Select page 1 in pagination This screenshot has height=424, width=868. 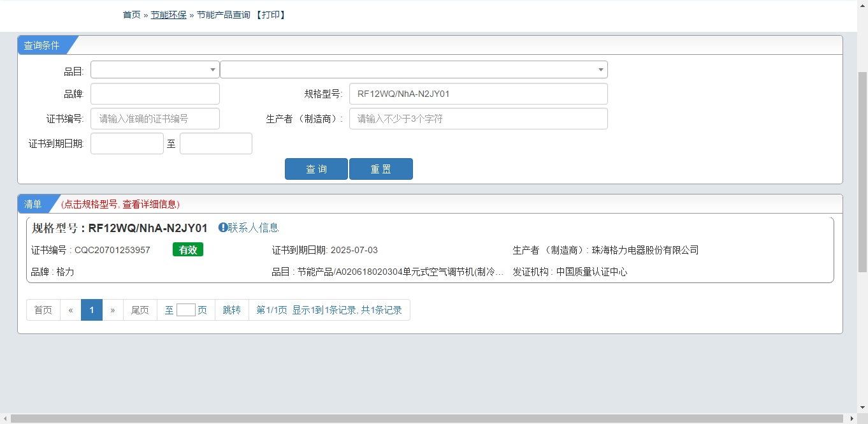point(92,310)
